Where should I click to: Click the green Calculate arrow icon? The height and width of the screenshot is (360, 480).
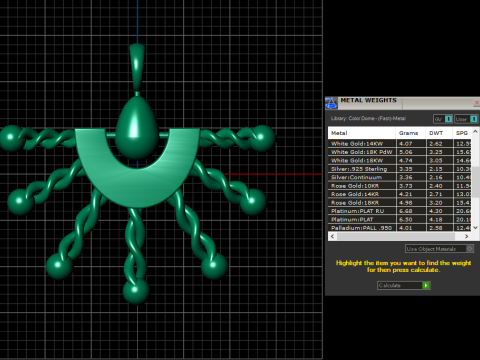pos(426,285)
